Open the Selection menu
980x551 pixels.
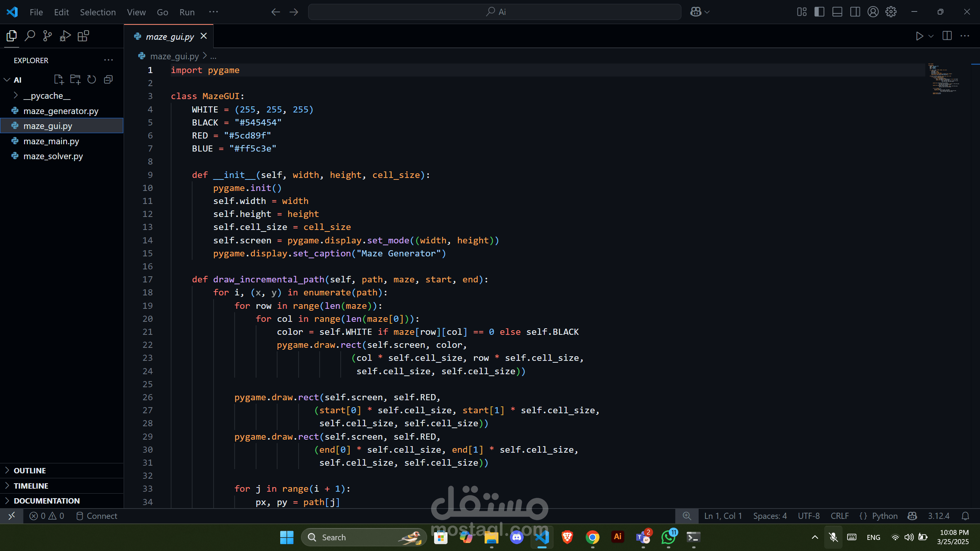98,12
